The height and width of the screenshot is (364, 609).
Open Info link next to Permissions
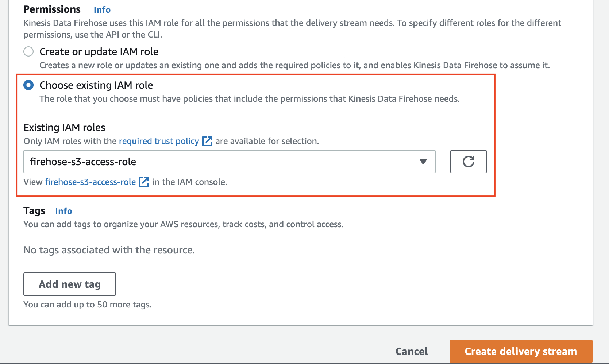102,10
